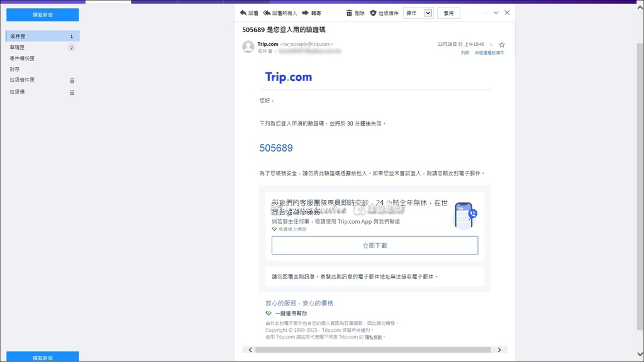Viewport: 644px width, 362px height.
Task: Toggle the star on the verification email
Action: 501,45
